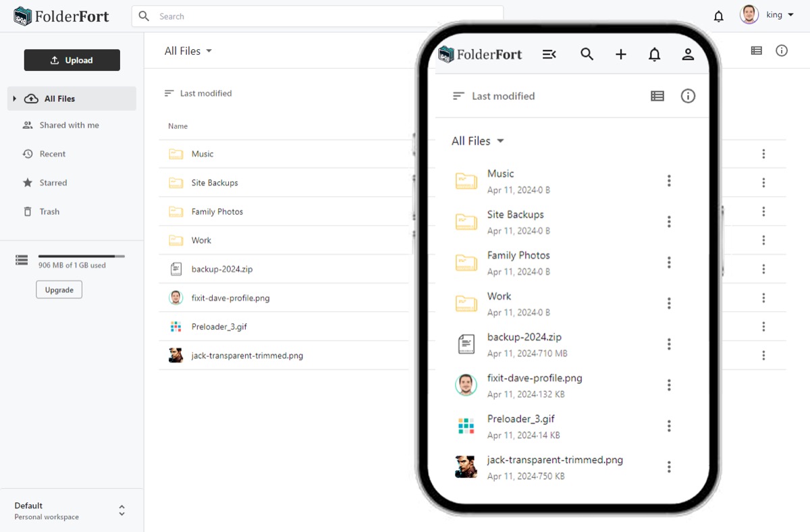Image resolution: width=810 pixels, height=532 pixels.
Task: Toggle view layout icon on mobile
Action: click(657, 97)
